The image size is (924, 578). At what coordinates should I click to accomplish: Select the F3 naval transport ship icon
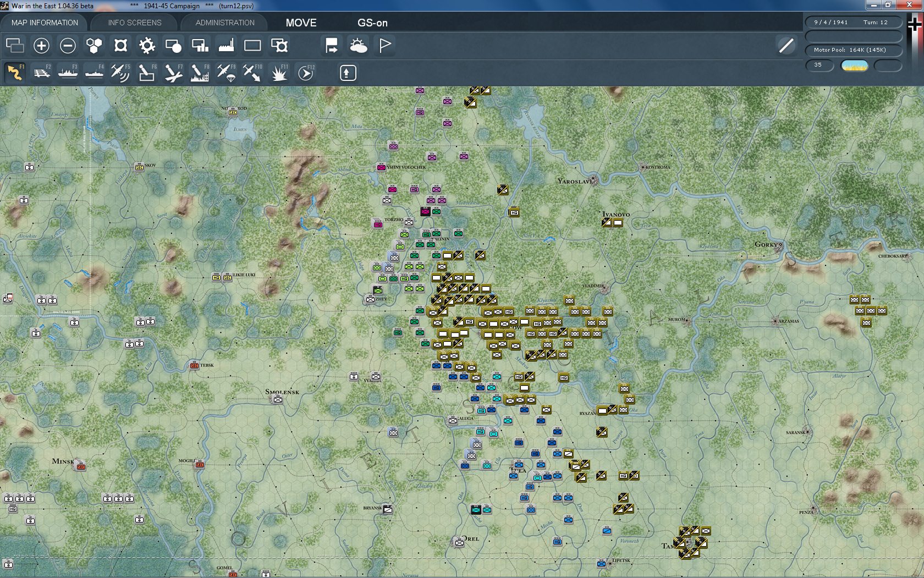pyautogui.click(x=68, y=73)
